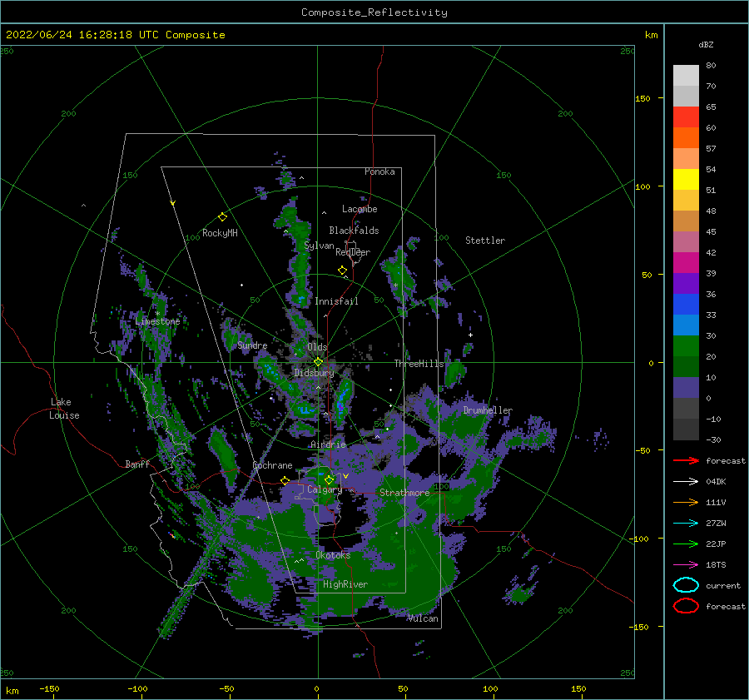
Task: Click the Vulcan town label
Action: [x=423, y=618]
